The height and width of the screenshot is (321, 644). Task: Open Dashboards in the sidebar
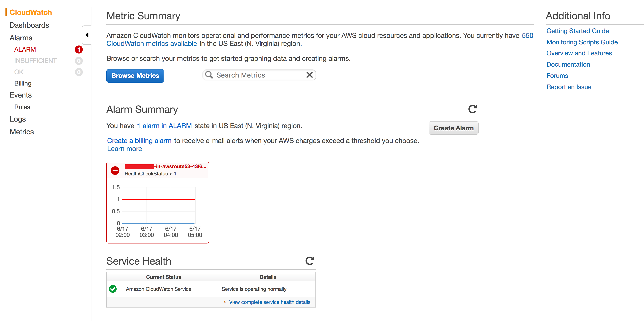tap(29, 25)
